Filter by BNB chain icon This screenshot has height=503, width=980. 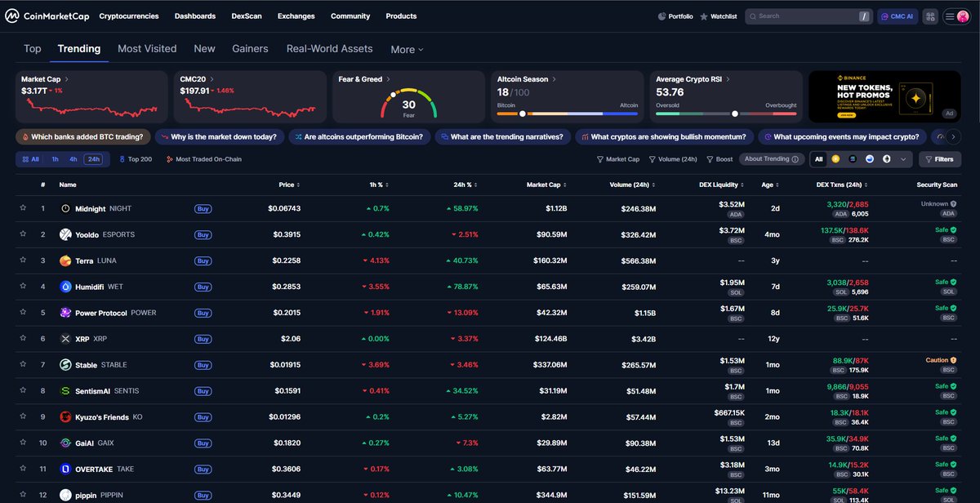tap(835, 159)
